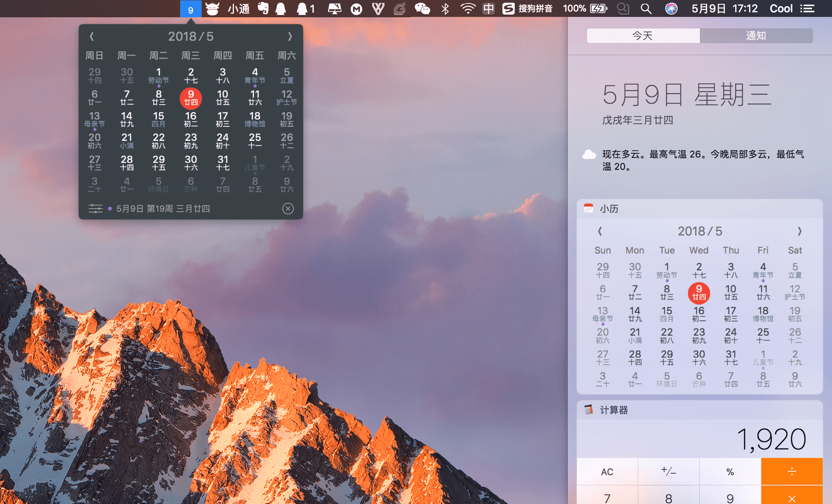Click lunar date 戊戌年三月廿四 text
The width and height of the screenshot is (832, 504).
tap(638, 120)
